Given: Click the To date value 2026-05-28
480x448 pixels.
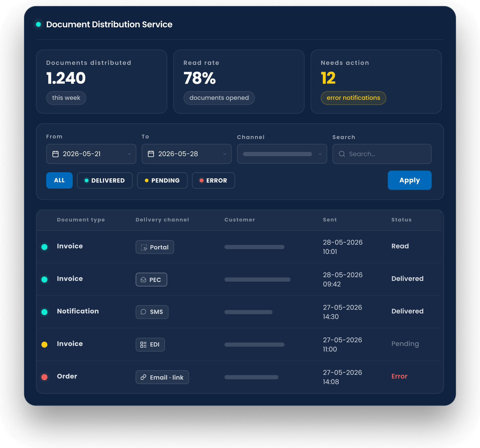Looking at the screenshot, I should pyautogui.click(x=178, y=154).
